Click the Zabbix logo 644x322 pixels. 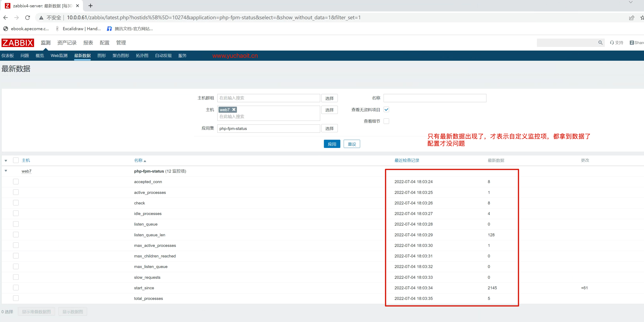pos(17,43)
